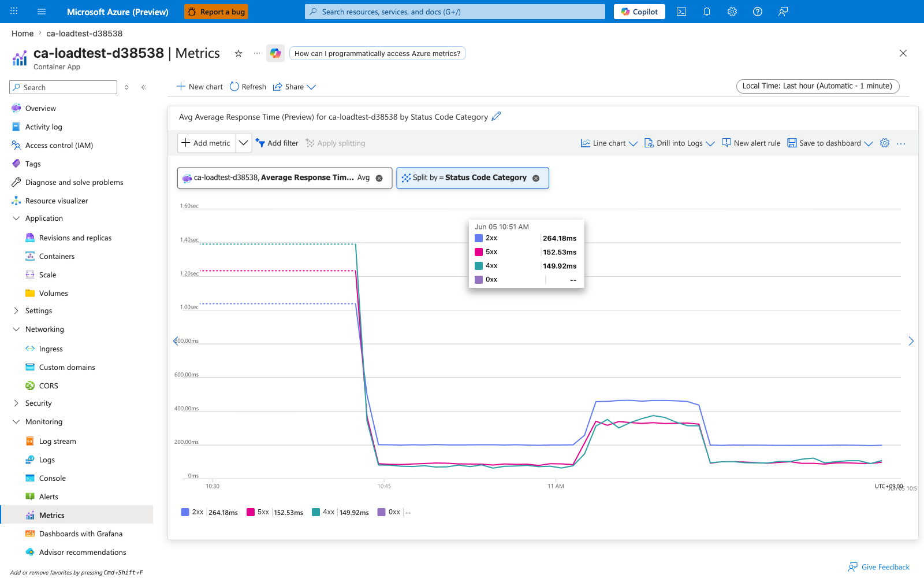Add the resource to favorites with star
Screen dimensions: 924x578
coord(239,53)
